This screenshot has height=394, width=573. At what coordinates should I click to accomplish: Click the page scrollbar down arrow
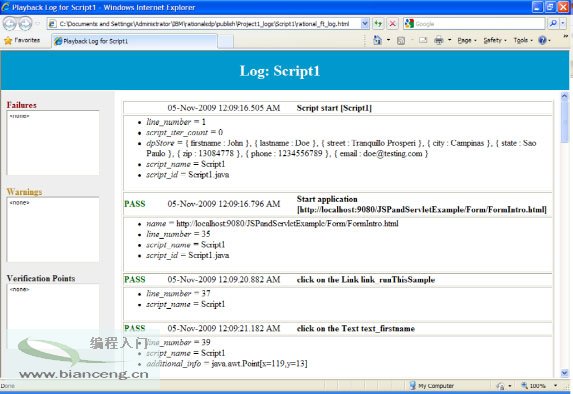[x=565, y=373]
